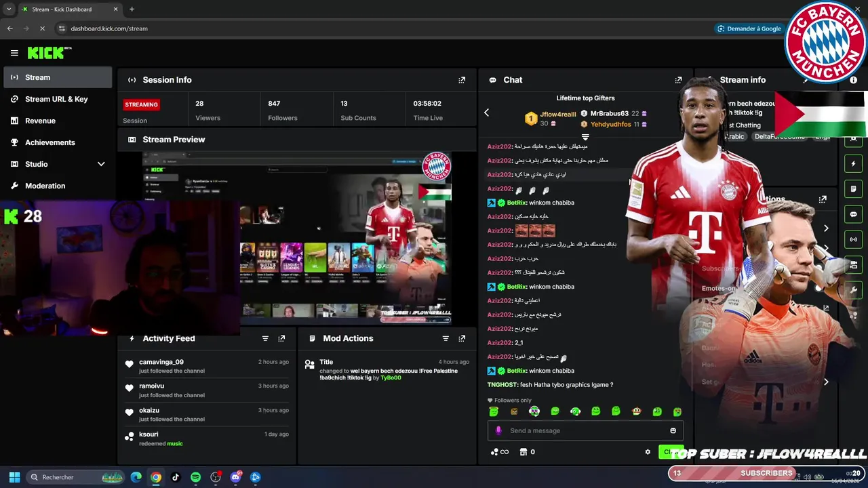Pop out the Session Info panel
This screenshot has width=868, height=488.
(462, 80)
